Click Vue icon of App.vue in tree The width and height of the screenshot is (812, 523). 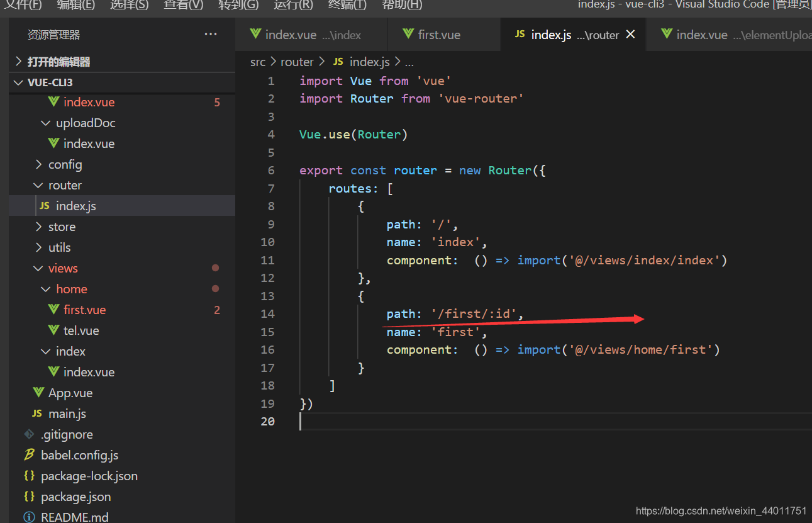pos(38,393)
